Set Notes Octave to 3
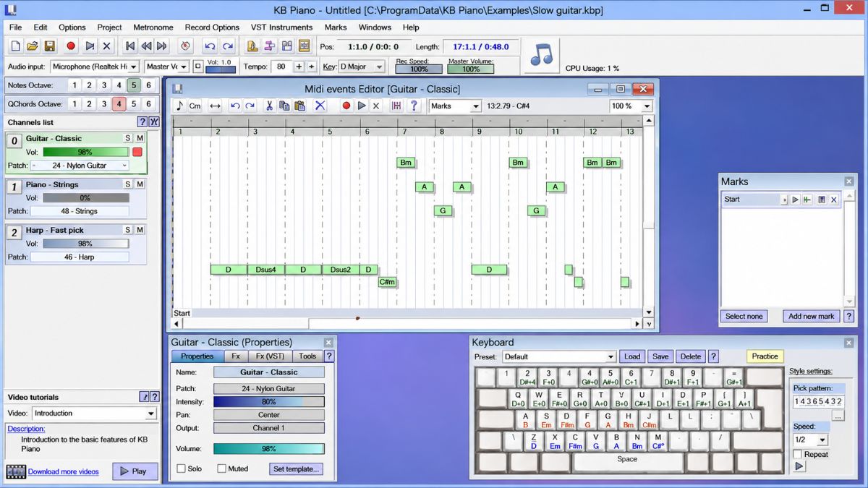868x488 pixels. [104, 85]
